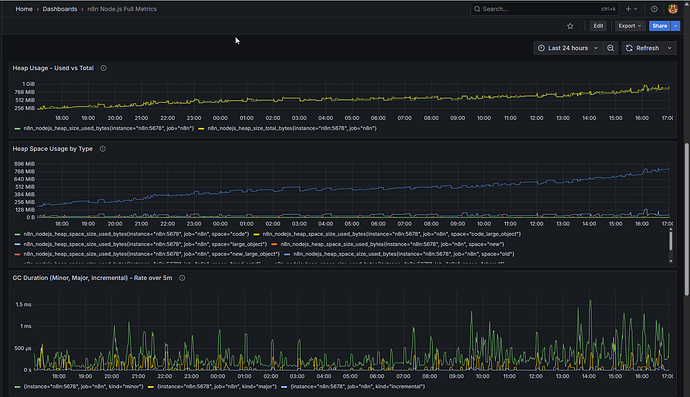Expand the Export dropdown
Screen dimensions: 690x397
coord(630,26)
